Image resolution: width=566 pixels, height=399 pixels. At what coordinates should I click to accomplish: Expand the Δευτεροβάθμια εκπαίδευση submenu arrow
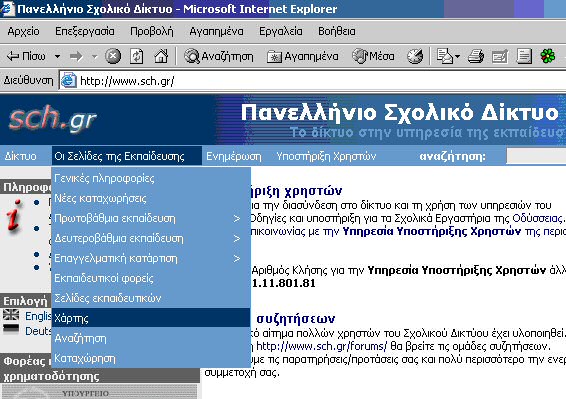click(x=236, y=239)
